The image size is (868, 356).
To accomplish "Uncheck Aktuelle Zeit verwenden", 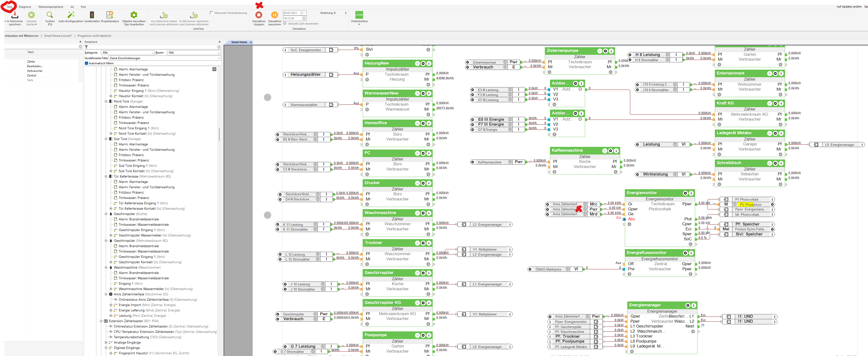I will [x=285, y=24].
